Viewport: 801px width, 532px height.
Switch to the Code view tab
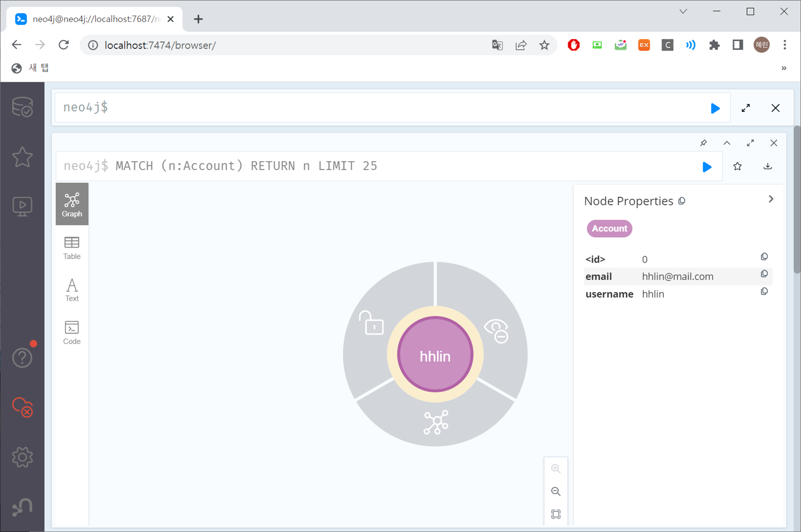point(72,333)
